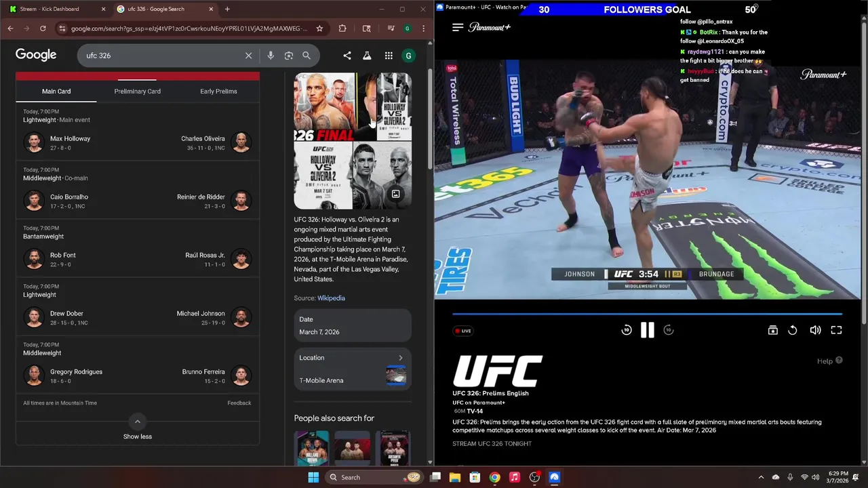Select Reinier de Ridder's name
The width and height of the screenshot is (868, 488).
pyautogui.click(x=201, y=197)
